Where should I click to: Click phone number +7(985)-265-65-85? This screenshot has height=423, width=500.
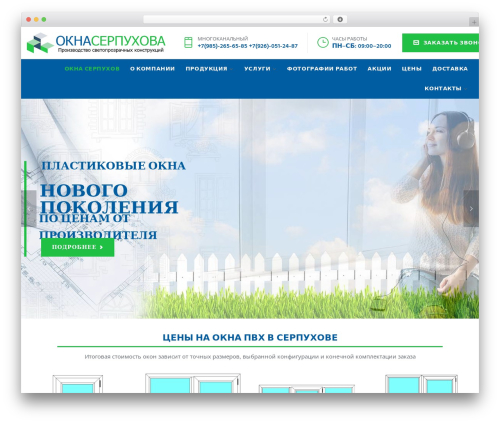[222, 46]
